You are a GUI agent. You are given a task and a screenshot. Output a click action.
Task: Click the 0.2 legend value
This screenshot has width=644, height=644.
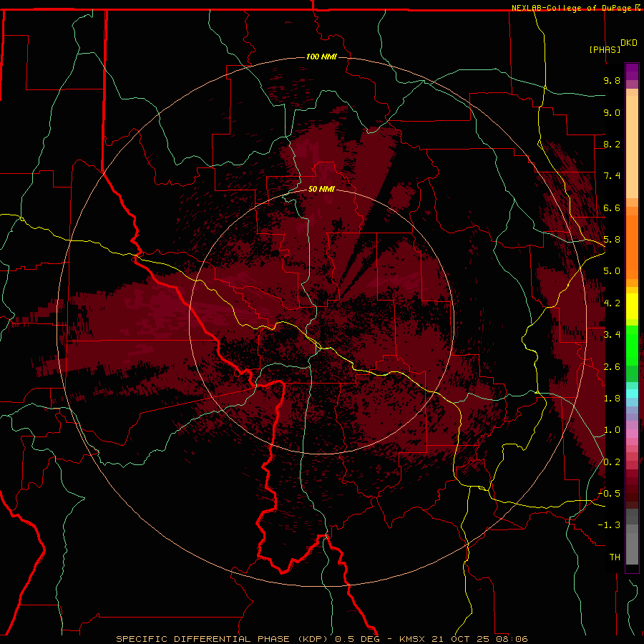click(612, 462)
